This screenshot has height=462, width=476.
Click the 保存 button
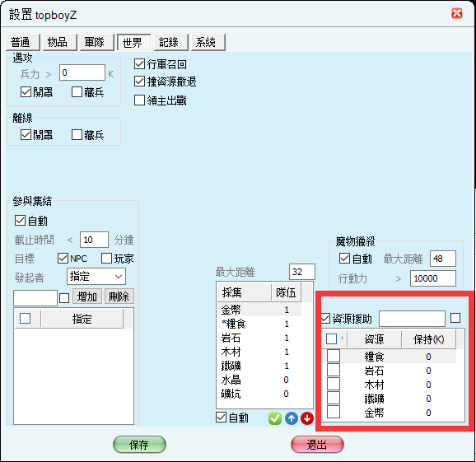click(139, 445)
